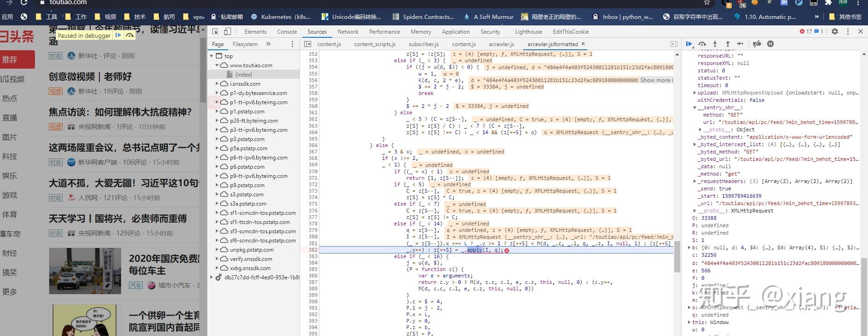
Task: Step over next function call in sidebar
Action: 702,44
